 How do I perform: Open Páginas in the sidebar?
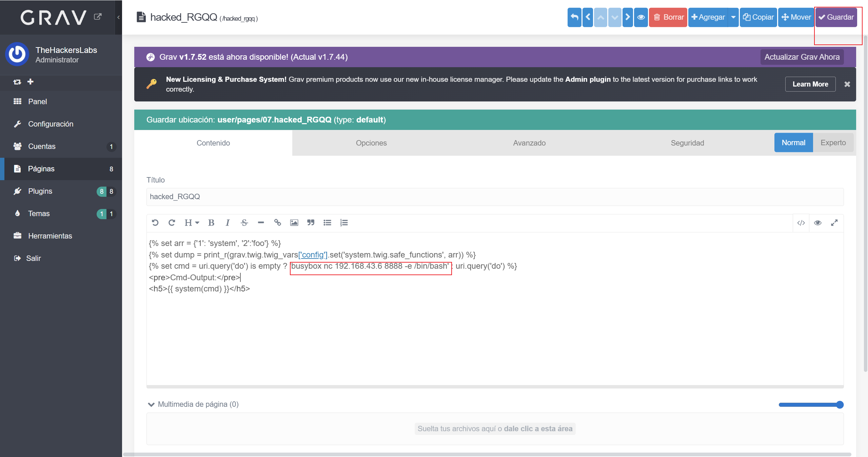(61, 169)
